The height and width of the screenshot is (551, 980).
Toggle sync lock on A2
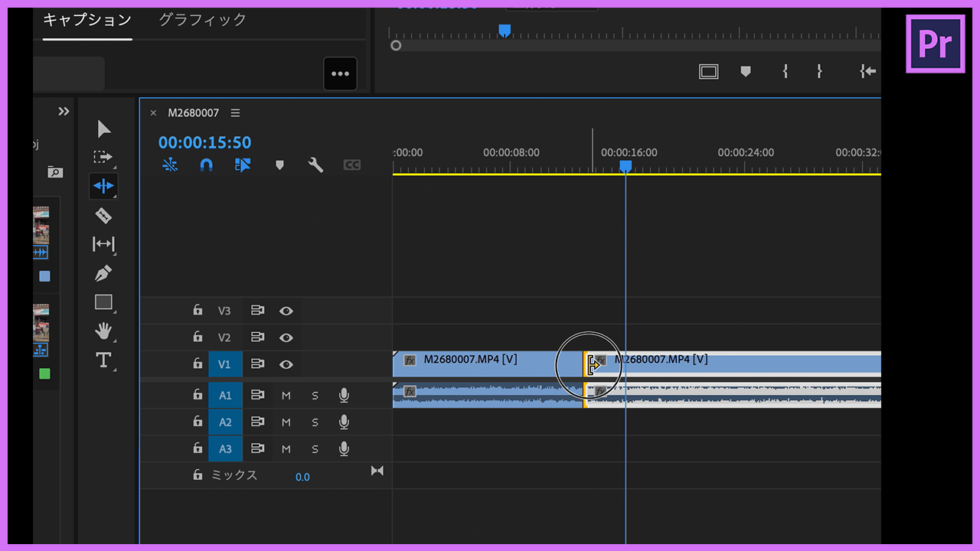(x=257, y=422)
